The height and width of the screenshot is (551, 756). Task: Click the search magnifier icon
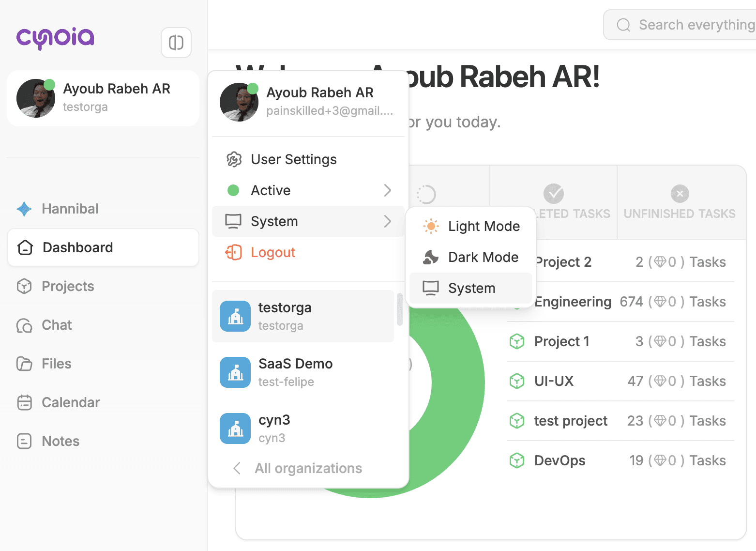[x=624, y=25]
